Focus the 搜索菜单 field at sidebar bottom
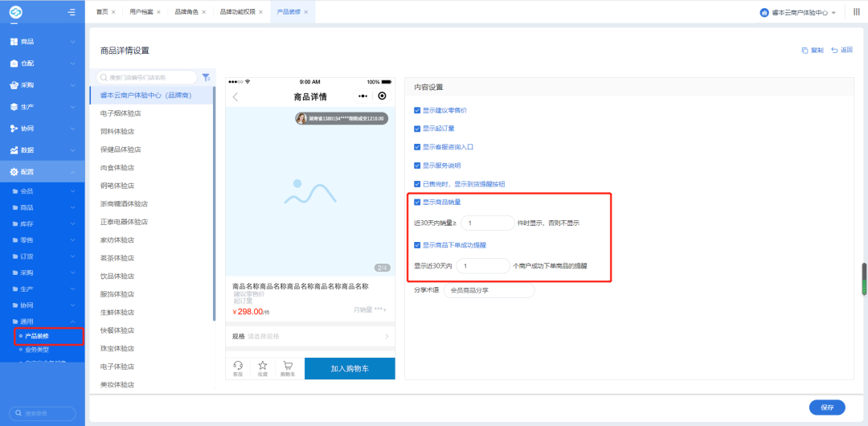This screenshot has height=426, width=868. (42, 414)
